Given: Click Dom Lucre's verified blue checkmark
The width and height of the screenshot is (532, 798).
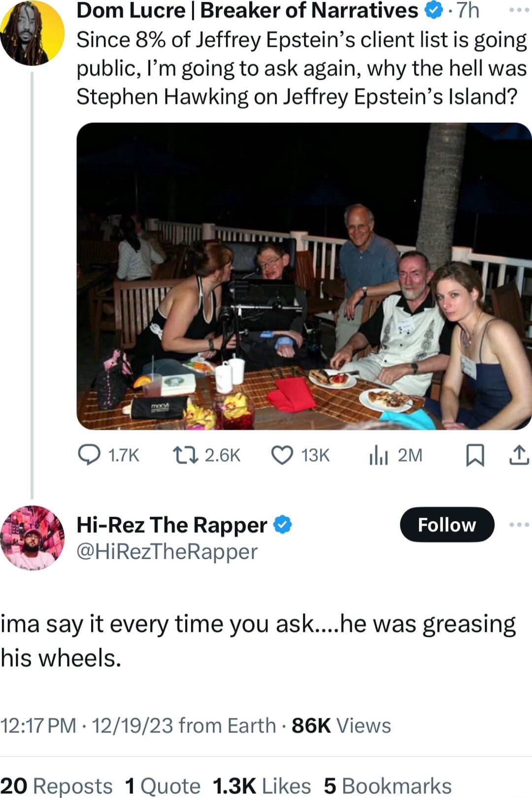Looking at the screenshot, I should (x=433, y=10).
